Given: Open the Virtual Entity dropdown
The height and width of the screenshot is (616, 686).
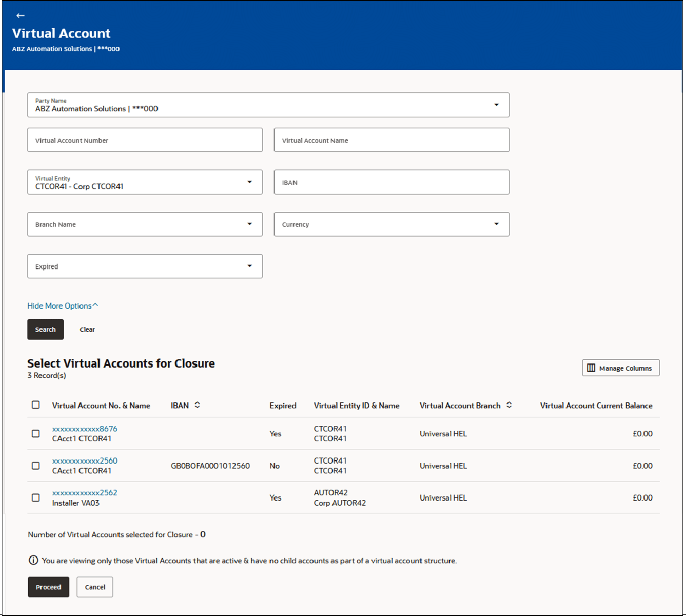Looking at the screenshot, I should click(x=250, y=182).
